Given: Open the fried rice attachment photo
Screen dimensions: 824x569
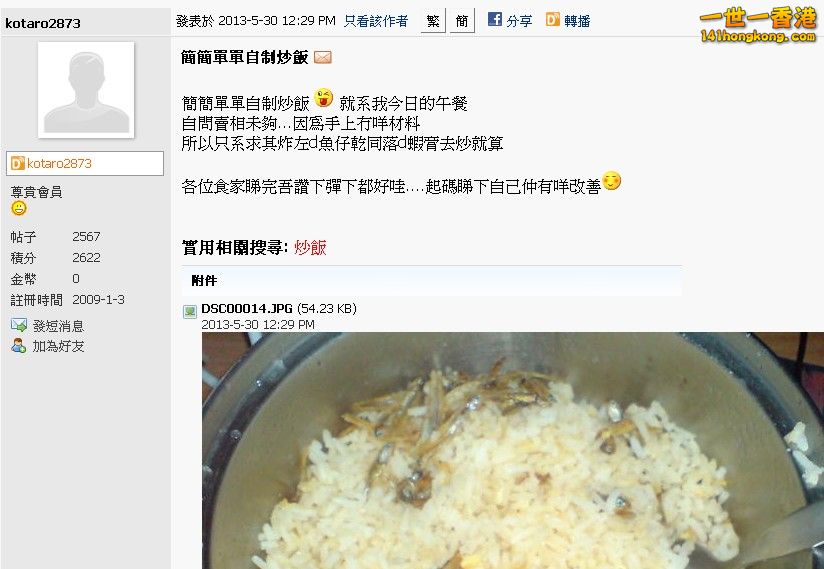Looking at the screenshot, I should tap(513, 450).
